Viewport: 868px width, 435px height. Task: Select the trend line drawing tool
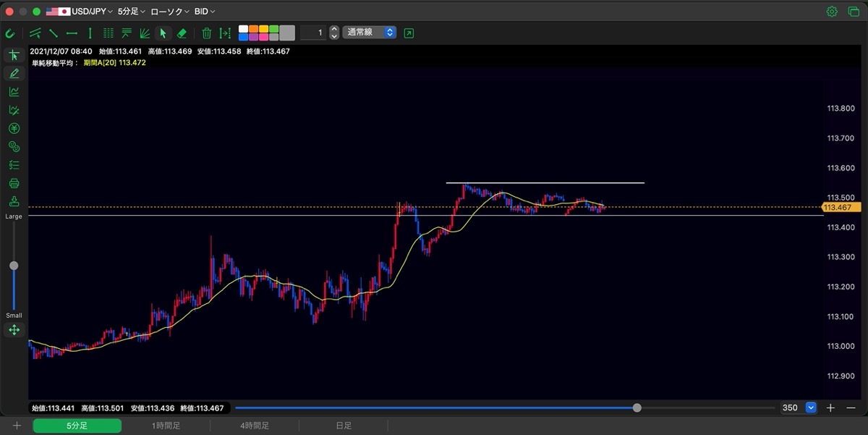pyautogui.click(x=54, y=33)
